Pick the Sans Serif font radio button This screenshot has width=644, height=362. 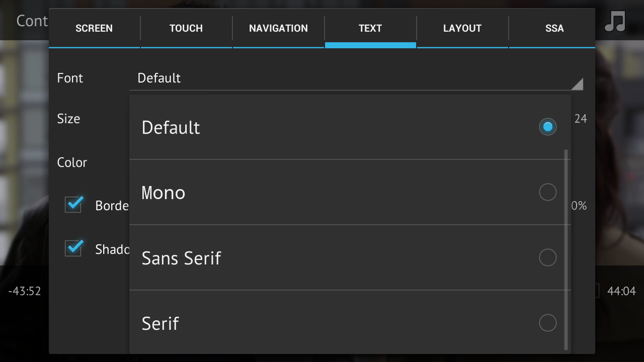point(547,257)
